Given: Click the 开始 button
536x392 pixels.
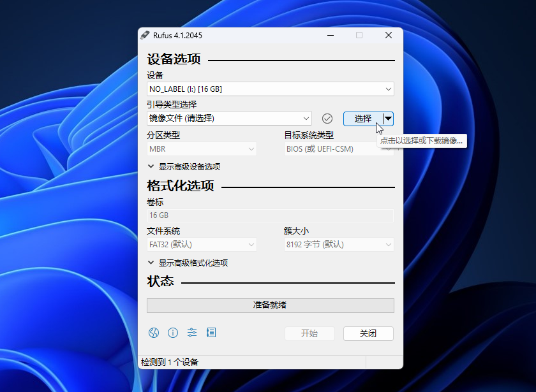Looking at the screenshot, I should pyautogui.click(x=309, y=333).
